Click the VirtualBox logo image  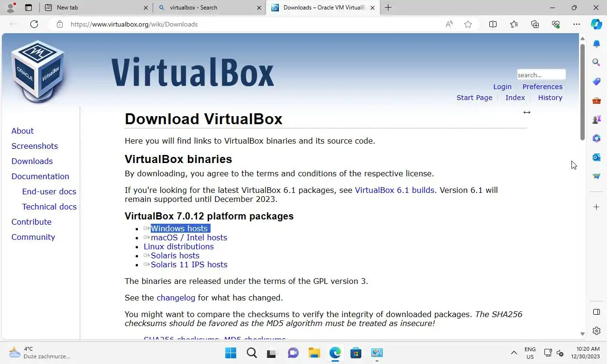click(38, 71)
